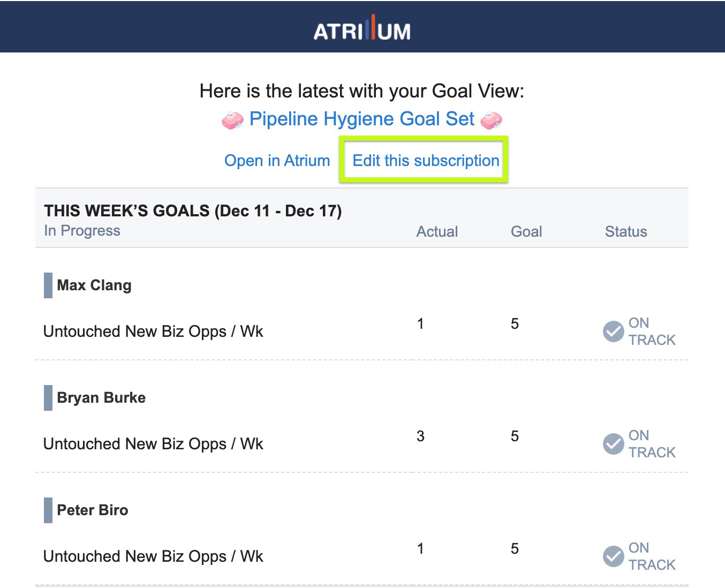Click Bryan Burke's on-track checkmark icon

coord(614,444)
